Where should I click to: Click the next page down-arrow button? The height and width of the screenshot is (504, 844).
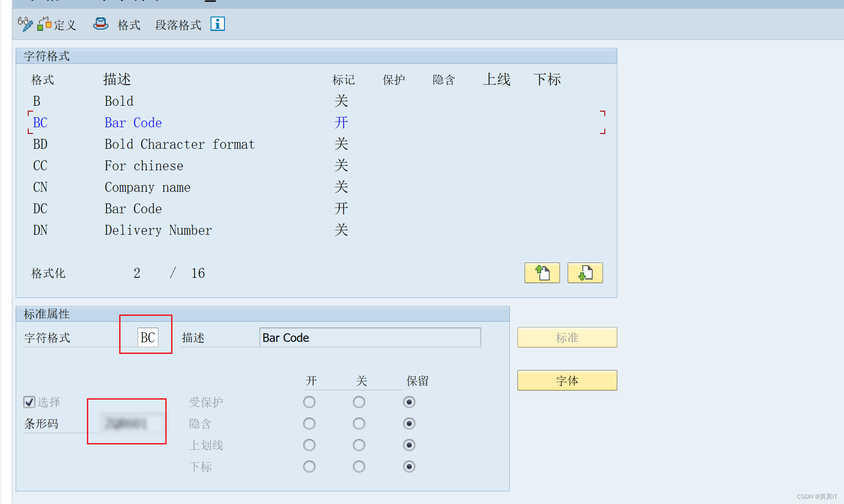(x=585, y=273)
